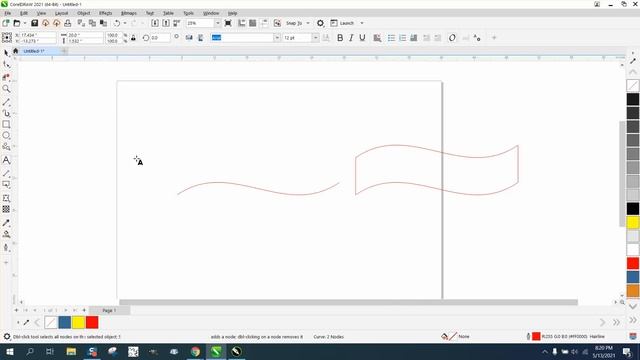Pick the Freehand drawing tool
This screenshot has width=640, height=360.
[6, 102]
